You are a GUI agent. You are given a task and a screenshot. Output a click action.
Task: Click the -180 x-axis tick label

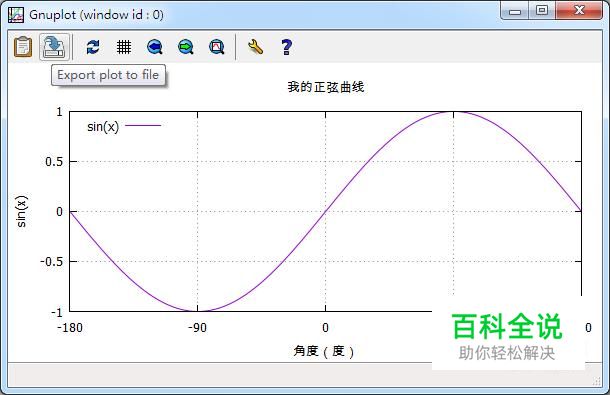click(70, 328)
